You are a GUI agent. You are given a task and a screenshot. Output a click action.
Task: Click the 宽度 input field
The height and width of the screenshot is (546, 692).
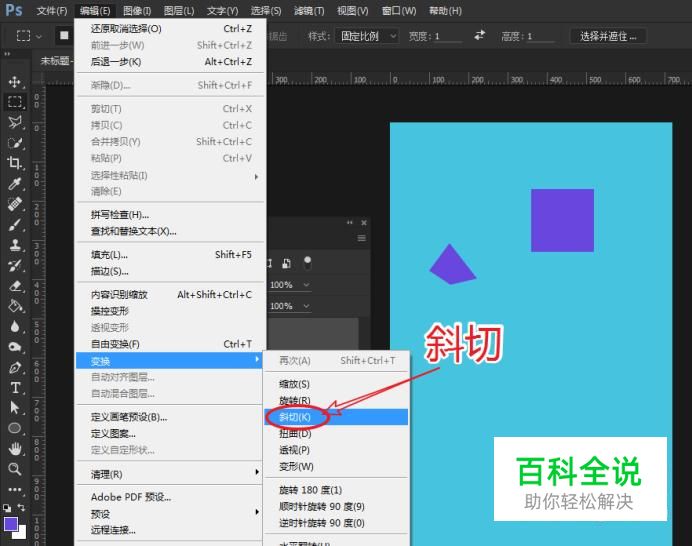point(448,36)
